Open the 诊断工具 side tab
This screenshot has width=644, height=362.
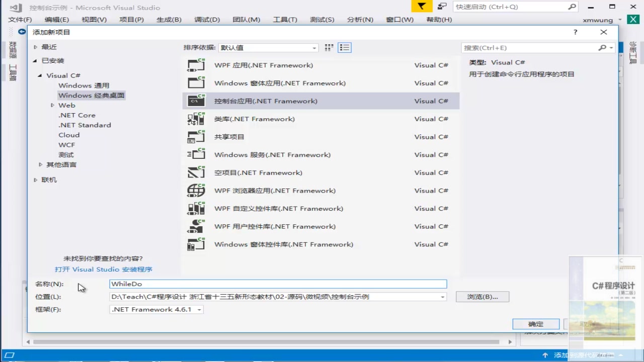633,53
